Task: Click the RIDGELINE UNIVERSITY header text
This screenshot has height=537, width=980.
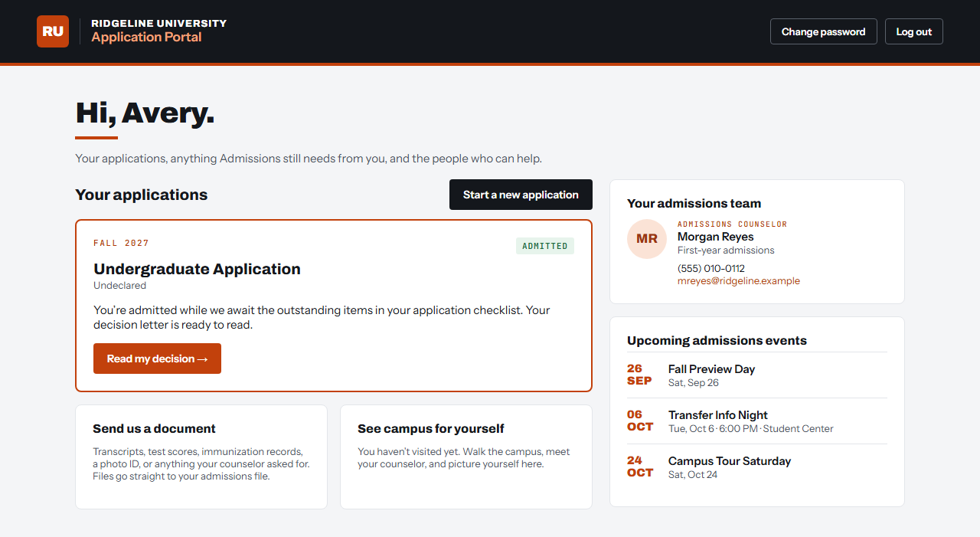Action: (x=159, y=23)
